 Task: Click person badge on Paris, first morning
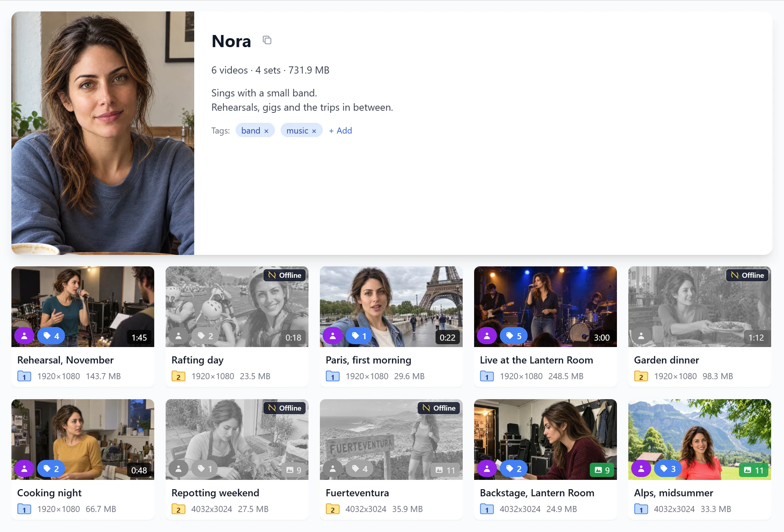click(x=333, y=336)
